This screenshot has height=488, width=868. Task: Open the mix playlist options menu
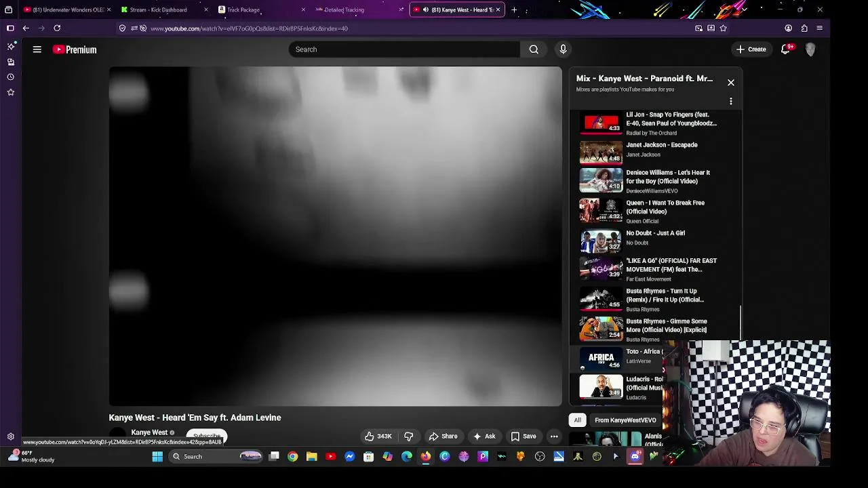click(x=731, y=101)
